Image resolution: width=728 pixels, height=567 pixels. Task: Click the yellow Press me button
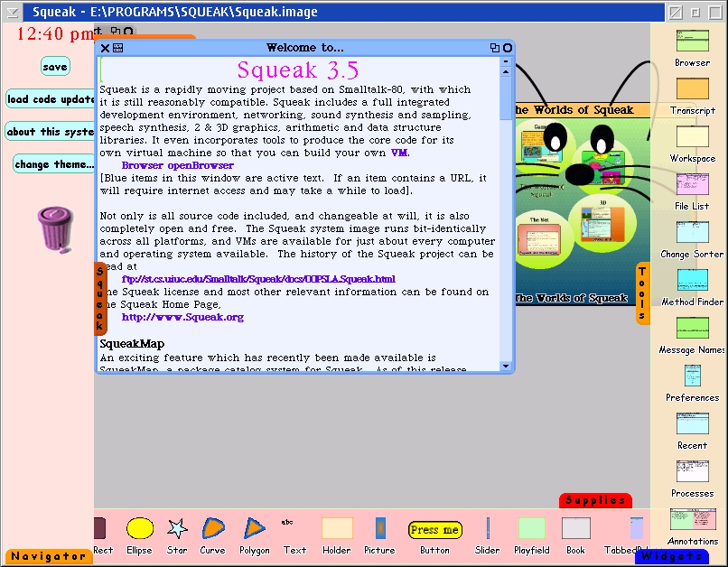click(x=435, y=529)
